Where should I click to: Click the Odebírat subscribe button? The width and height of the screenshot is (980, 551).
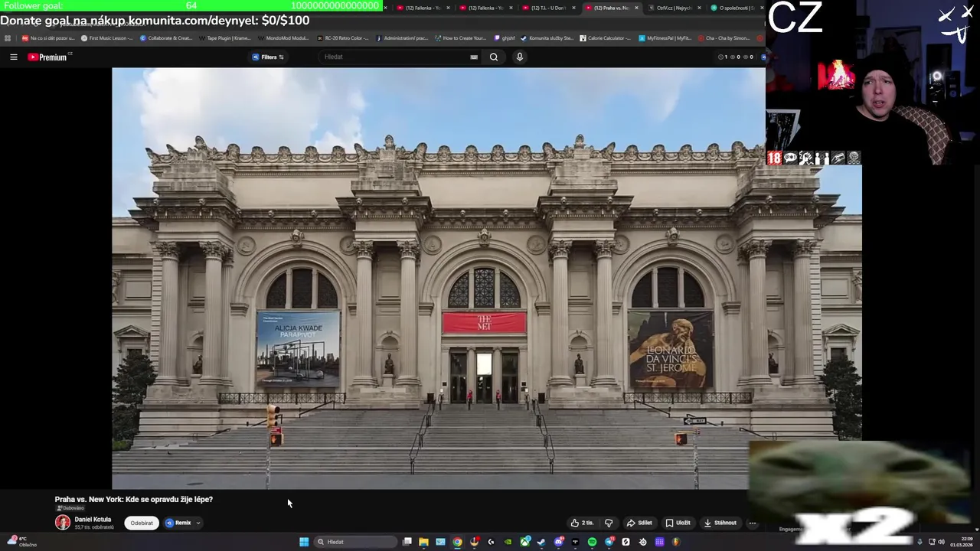142,523
